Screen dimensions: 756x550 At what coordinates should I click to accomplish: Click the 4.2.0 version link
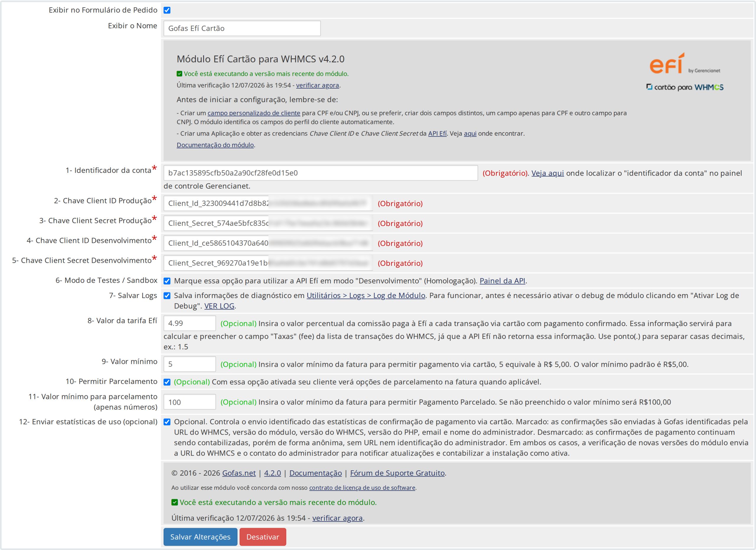[272, 473]
